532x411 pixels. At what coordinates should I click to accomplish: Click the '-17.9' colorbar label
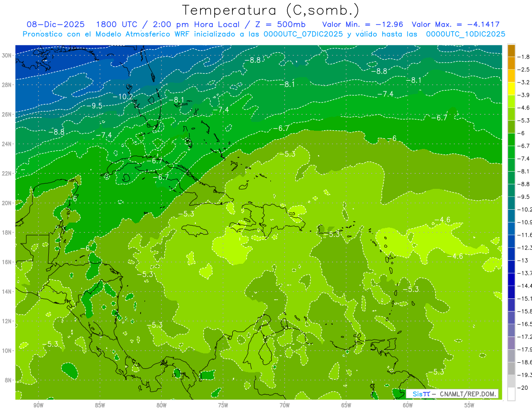coord(524,349)
